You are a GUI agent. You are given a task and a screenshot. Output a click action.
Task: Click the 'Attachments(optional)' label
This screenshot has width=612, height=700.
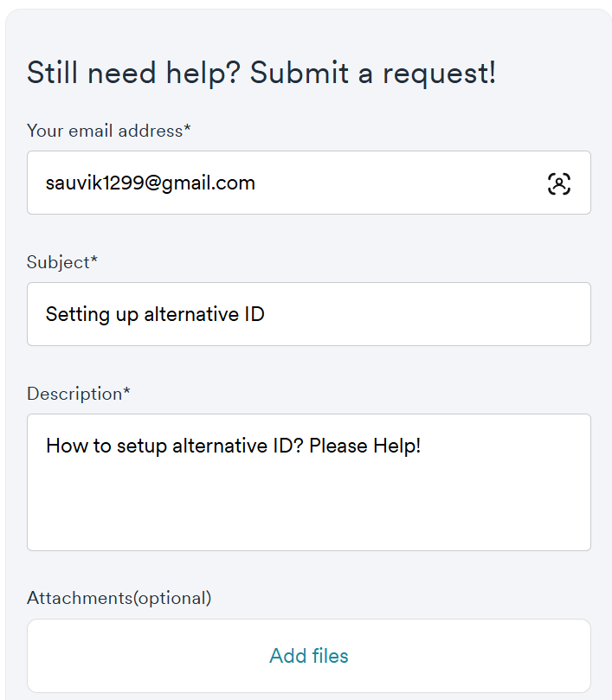(x=119, y=598)
